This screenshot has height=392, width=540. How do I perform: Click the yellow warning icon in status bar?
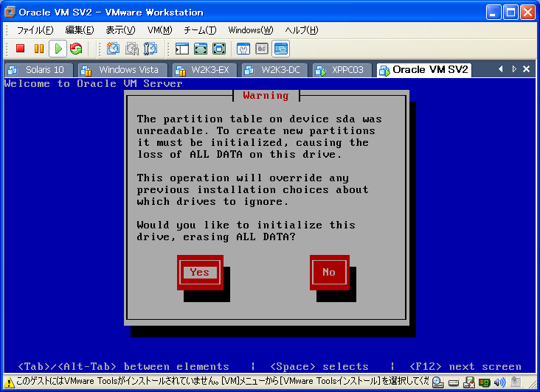(10, 382)
